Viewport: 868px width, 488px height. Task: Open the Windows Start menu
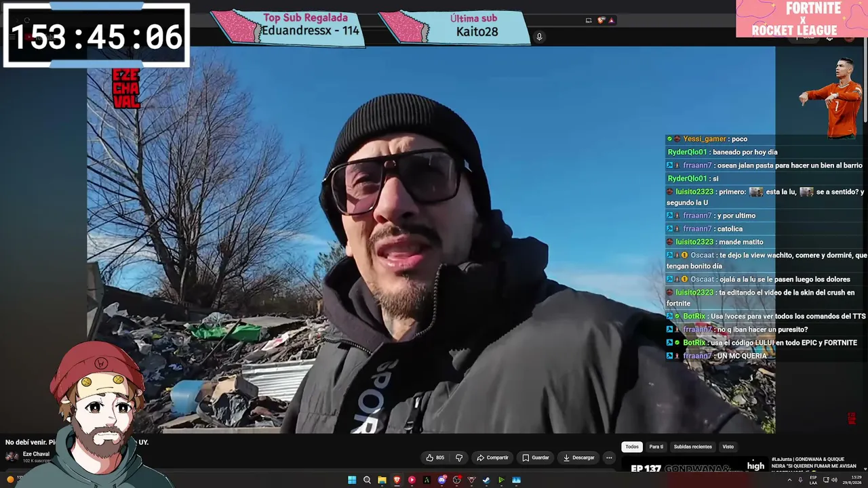pyautogui.click(x=352, y=480)
